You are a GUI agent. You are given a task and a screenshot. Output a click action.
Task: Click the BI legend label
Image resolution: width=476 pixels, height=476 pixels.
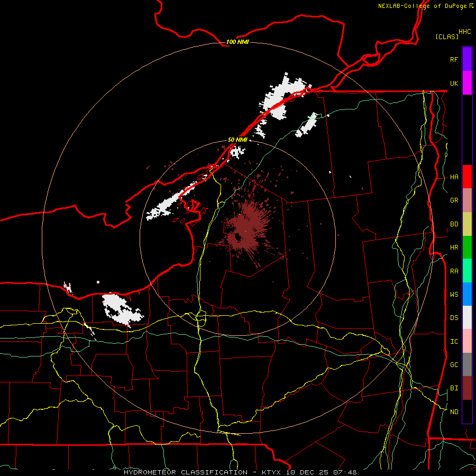[454, 388]
